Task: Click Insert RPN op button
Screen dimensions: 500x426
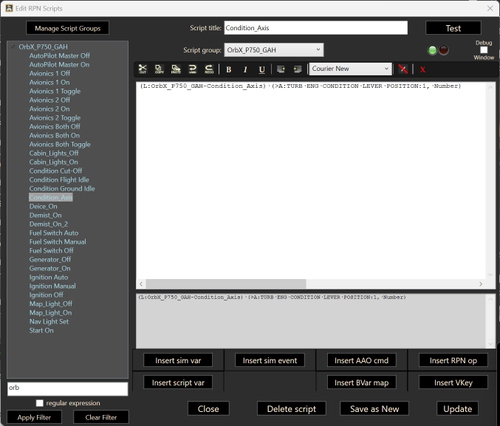Action: point(453,360)
